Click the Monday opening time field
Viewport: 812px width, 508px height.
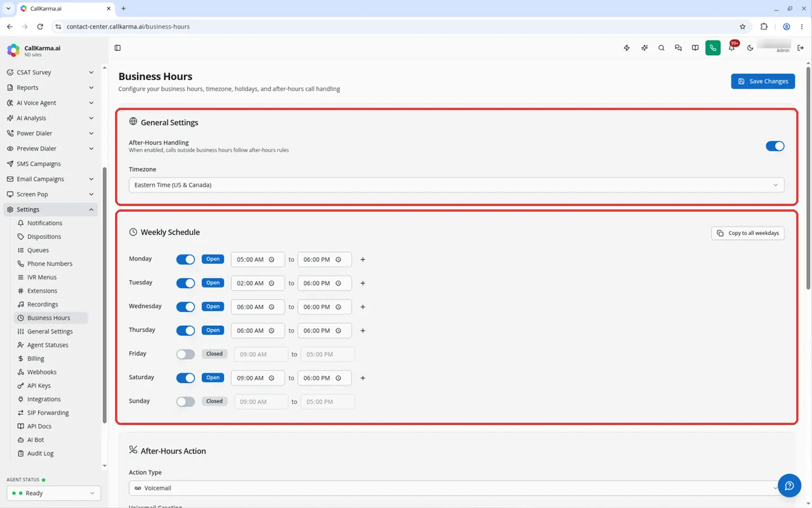pos(258,260)
